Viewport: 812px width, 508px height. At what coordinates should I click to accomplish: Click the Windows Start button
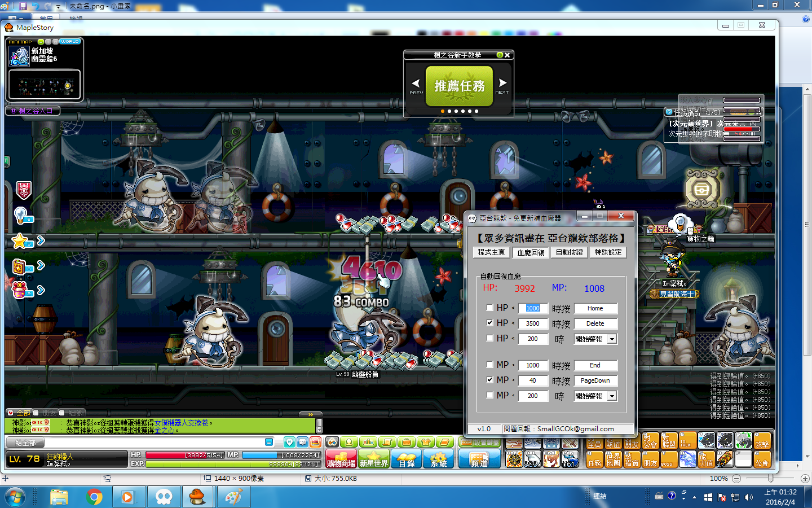point(15,497)
